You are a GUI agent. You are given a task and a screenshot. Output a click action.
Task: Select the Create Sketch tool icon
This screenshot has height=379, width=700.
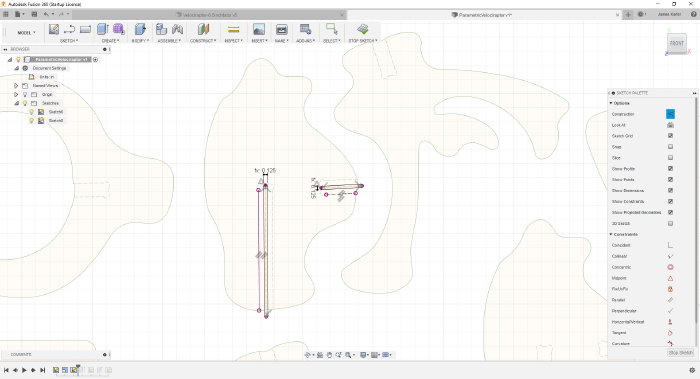54,29
